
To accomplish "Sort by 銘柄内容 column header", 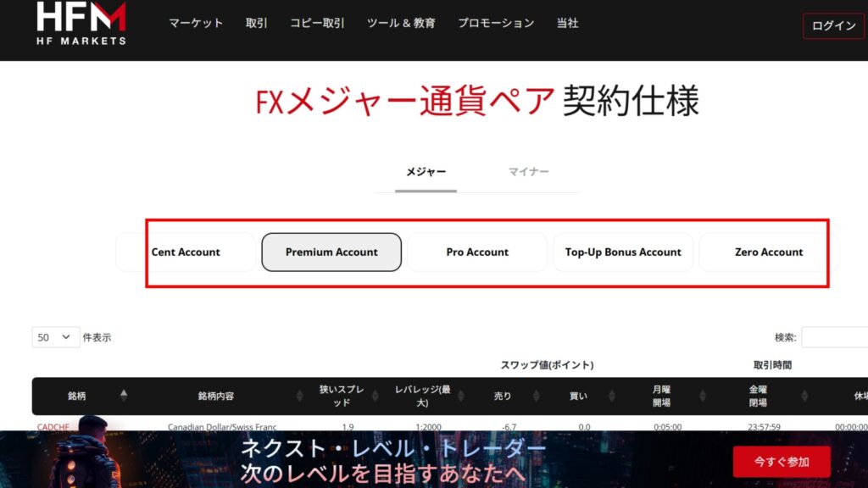I will point(215,396).
